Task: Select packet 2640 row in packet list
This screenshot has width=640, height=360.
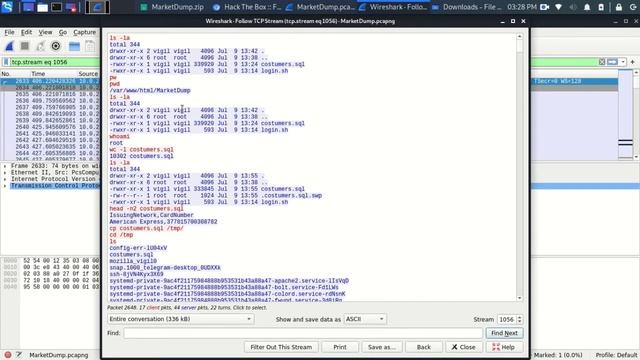Action: point(50,127)
